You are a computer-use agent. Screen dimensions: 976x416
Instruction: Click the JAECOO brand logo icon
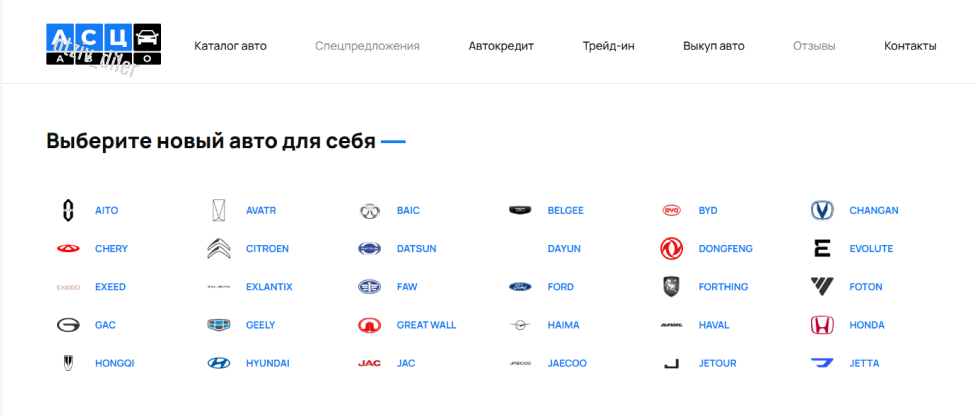tap(520, 363)
